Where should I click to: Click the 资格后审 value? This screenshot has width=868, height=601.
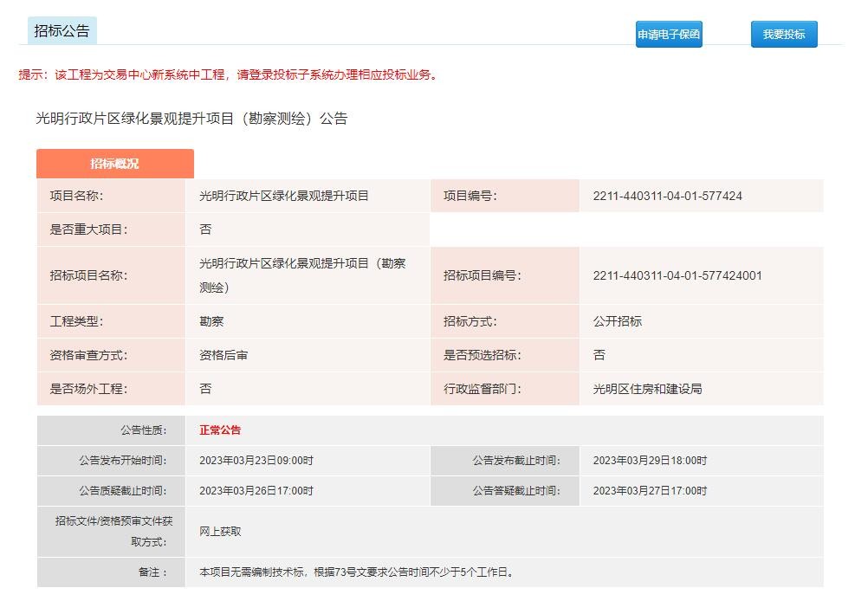[223, 355]
